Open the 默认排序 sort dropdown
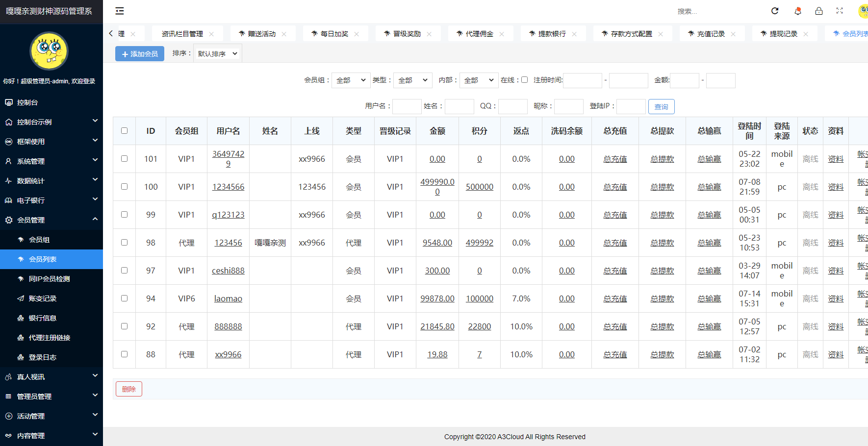868x446 pixels. [217, 54]
